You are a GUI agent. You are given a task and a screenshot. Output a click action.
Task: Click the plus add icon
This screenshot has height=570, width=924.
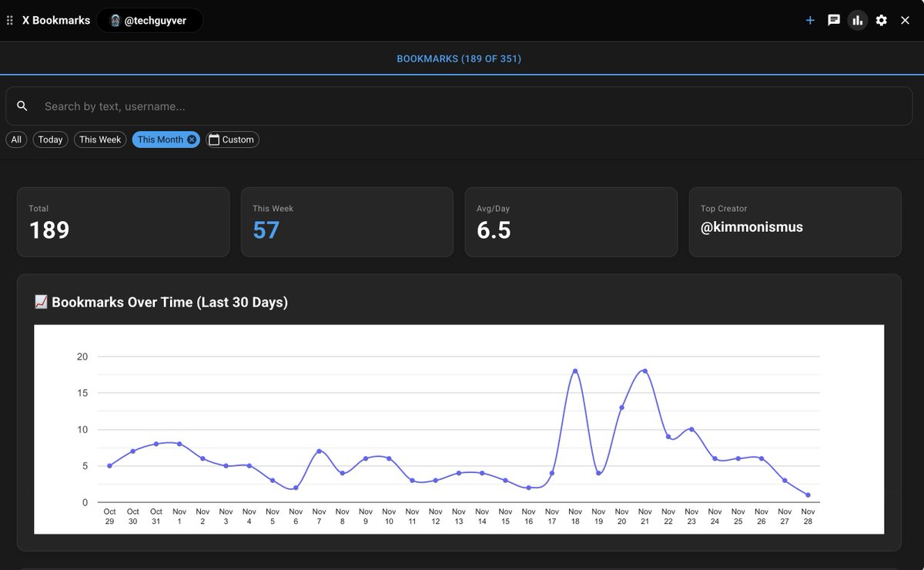pos(810,21)
